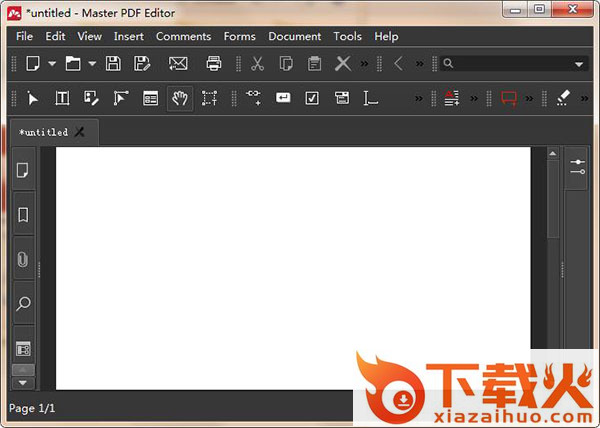This screenshot has width=600, height=428.
Task: Insert a check box form field
Action: point(312,98)
